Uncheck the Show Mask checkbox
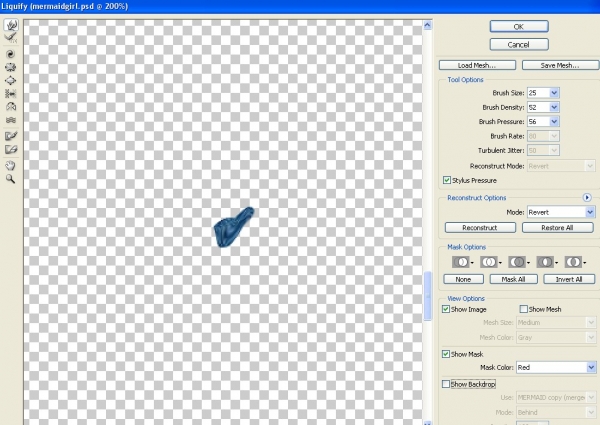This screenshot has width=600, height=425. 446,354
